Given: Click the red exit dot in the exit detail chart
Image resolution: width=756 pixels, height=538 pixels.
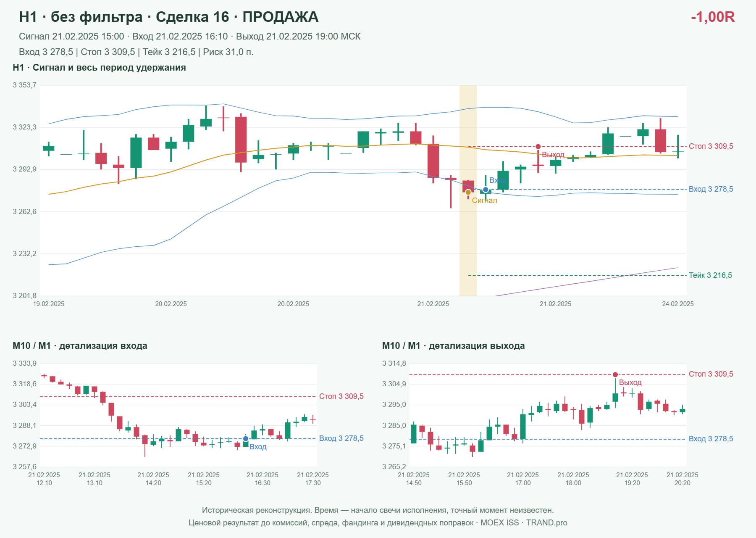Looking at the screenshot, I should [x=615, y=374].
